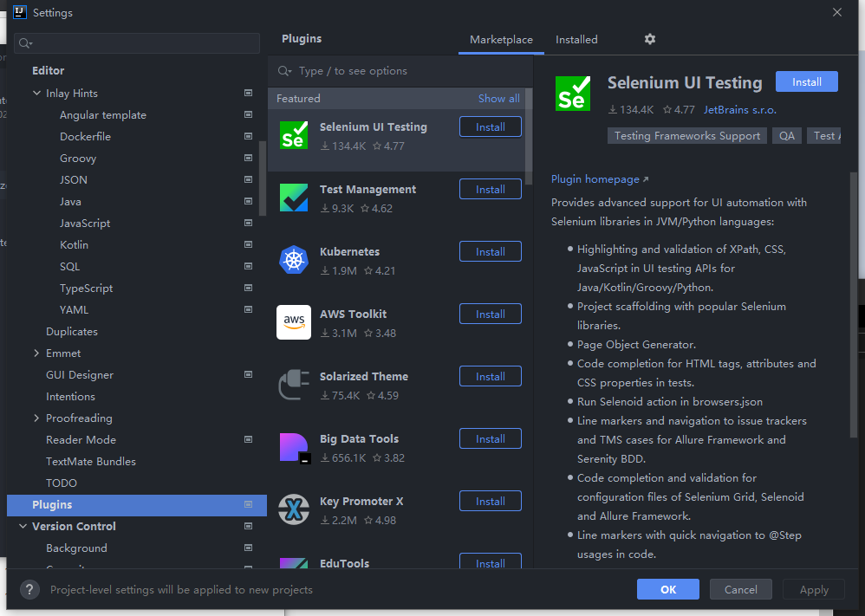This screenshot has height=616, width=865.
Task: Click the plugin description scrollbar
Action: (854, 305)
